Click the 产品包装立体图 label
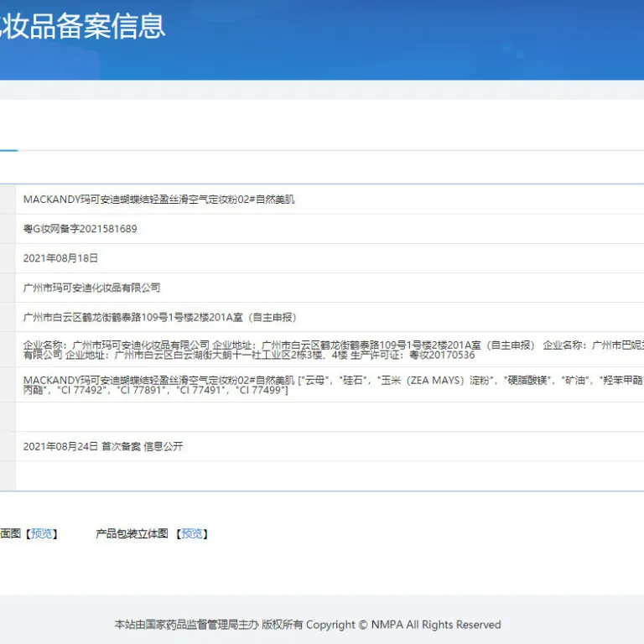This screenshot has height=644, width=644. pyautogui.click(x=132, y=533)
